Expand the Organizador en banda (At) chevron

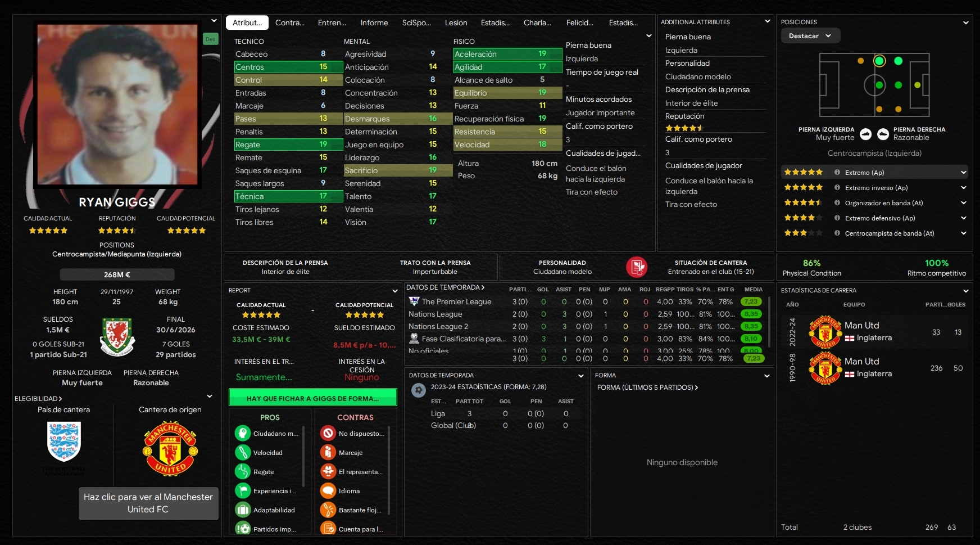tap(964, 203)
